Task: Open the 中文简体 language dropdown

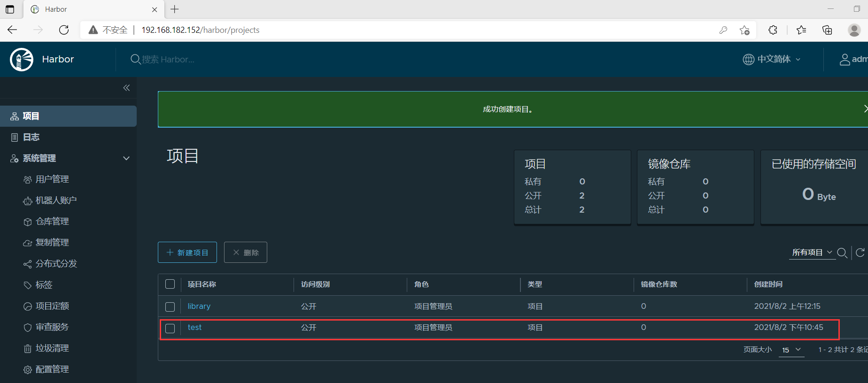Action: click(772, 59)
